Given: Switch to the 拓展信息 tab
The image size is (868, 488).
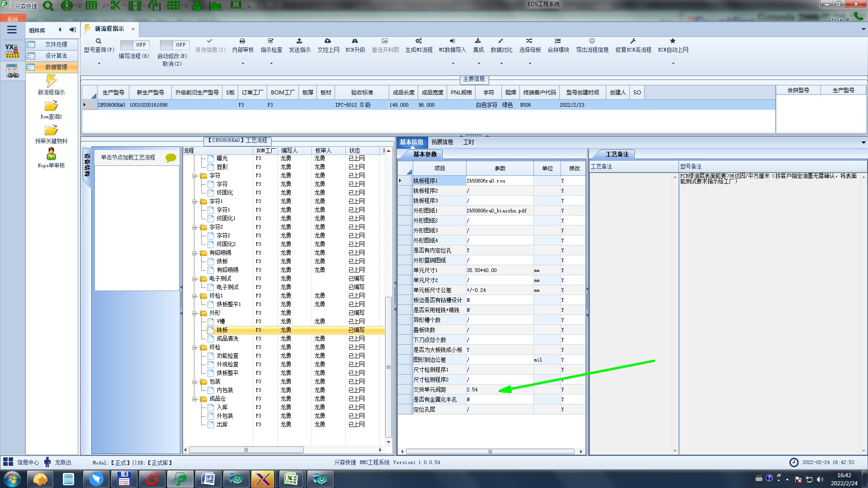Looking at the screenshot, I should (x=442, y=142).
